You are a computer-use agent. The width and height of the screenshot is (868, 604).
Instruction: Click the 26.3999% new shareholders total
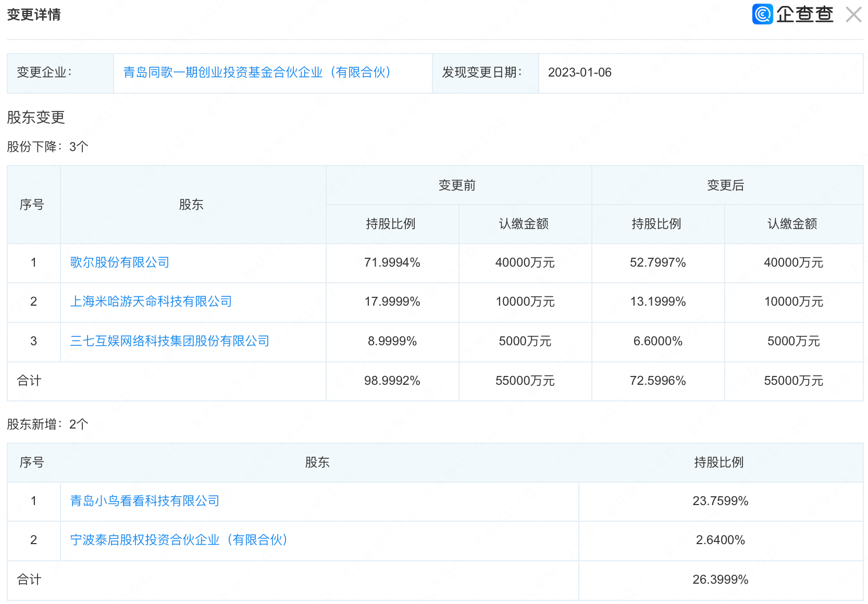(x=720, y=580)
